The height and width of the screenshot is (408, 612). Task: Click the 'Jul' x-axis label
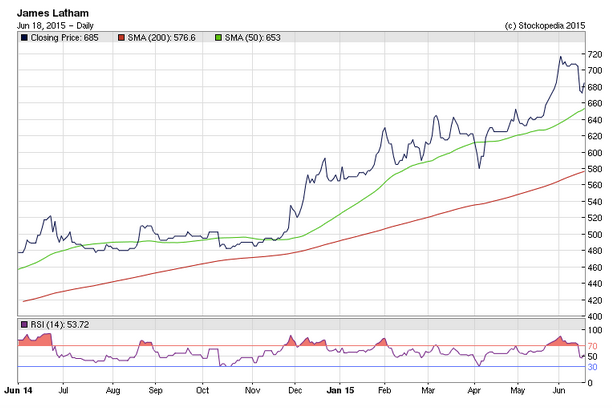click(63, 390)
